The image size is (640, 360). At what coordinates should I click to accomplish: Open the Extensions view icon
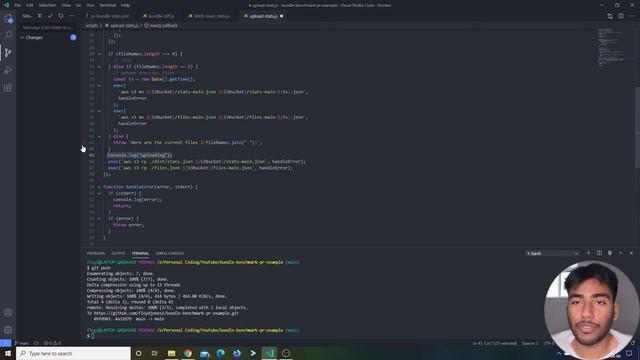coord(8,87)
